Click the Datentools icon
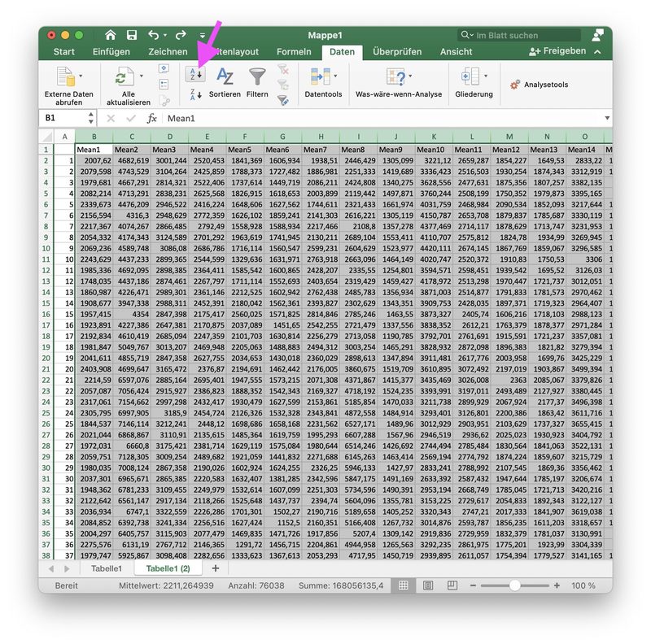The height and width of the screenshot is (644, 651). click(320, 76)
